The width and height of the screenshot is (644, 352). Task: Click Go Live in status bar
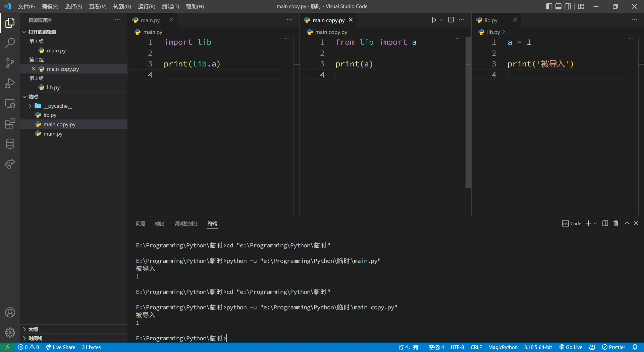571,347
